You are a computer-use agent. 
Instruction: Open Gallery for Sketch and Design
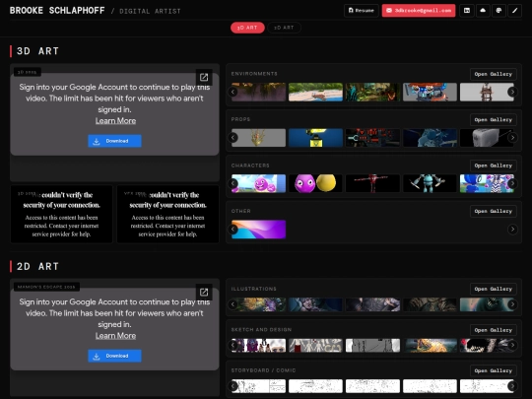point(494,330)
